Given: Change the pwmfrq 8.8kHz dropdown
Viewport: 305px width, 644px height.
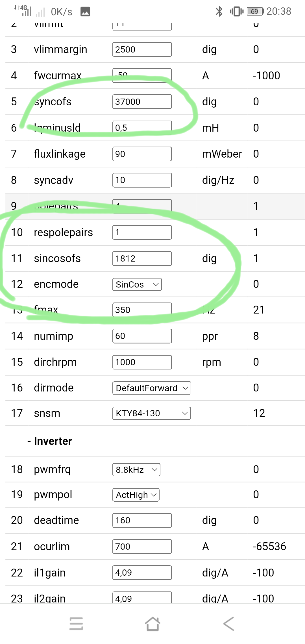Looking at the screenshot, I should 136,470.
